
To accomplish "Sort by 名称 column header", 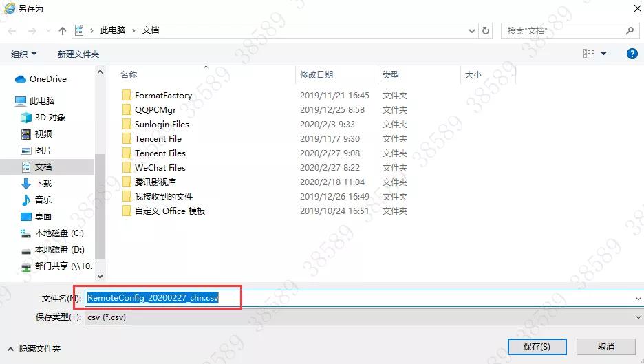I will tap(129, 75).
